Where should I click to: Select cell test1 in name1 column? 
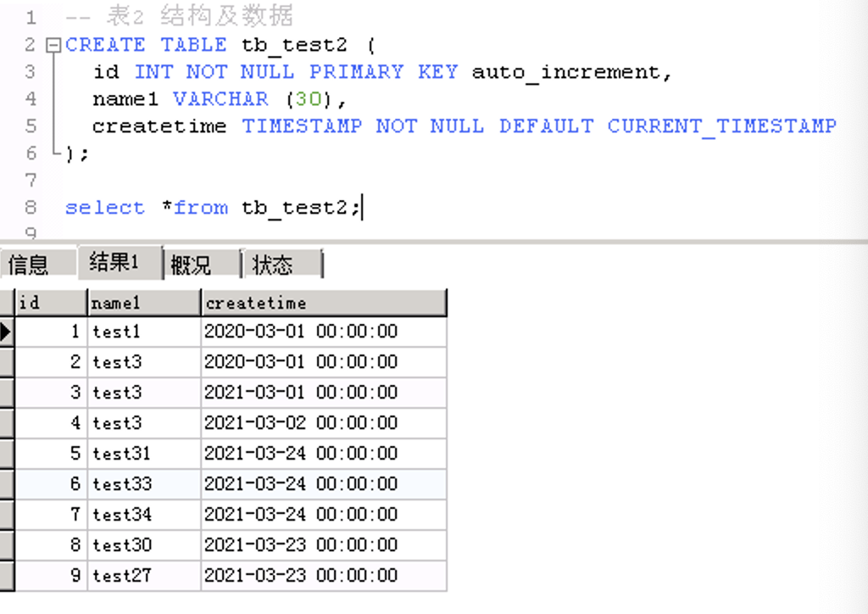point(144,332)
